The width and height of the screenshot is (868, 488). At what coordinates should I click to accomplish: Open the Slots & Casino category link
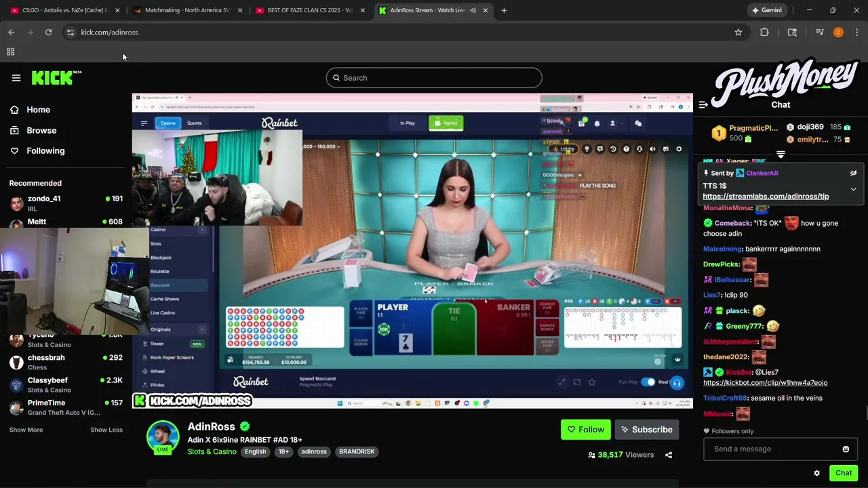click(212, 452)
